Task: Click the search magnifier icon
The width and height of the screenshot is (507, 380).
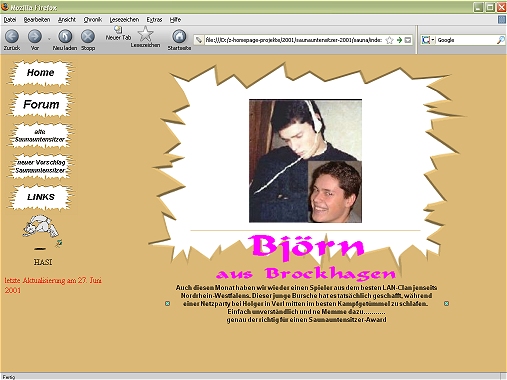Action: coord(500,40)
